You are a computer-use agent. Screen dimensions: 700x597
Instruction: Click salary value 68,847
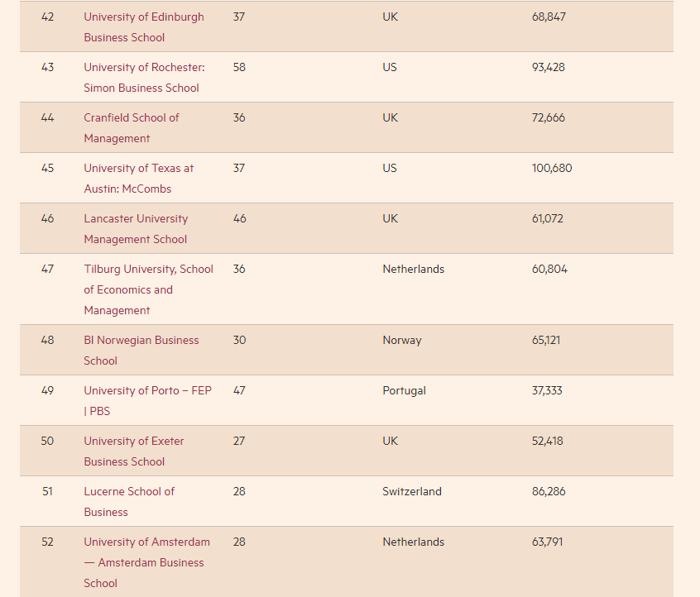click(x=549, y=17)
